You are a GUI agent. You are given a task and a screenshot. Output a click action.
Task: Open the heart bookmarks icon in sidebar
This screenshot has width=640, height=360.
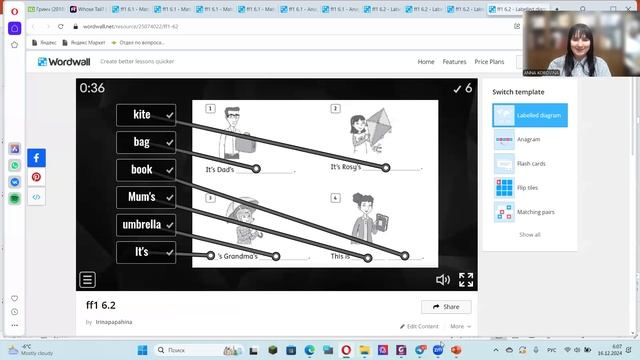15,298
